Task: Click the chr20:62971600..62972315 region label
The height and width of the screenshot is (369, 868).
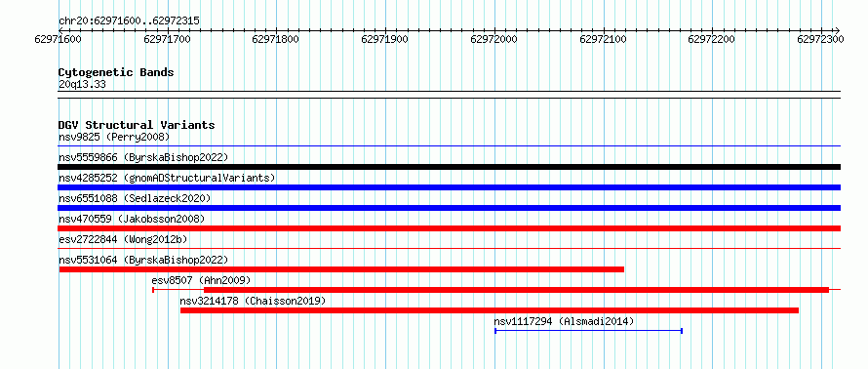Action: pyautogui.click(x=129, y=21)
